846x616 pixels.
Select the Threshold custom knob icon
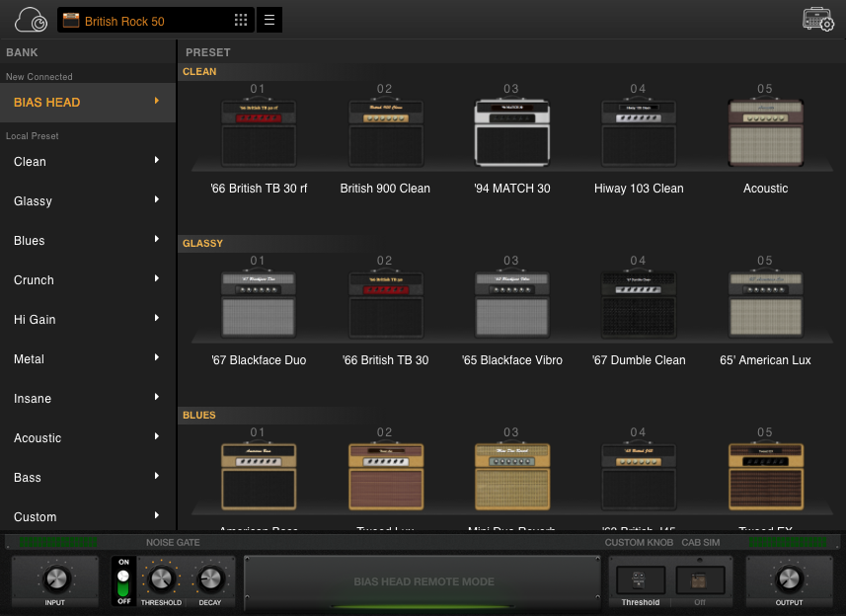click(x=640, y=577)
